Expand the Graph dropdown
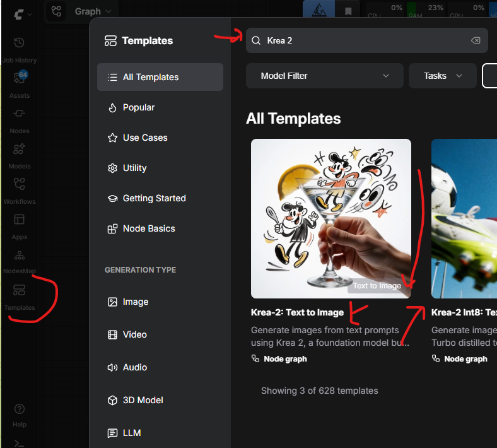This screenshot has width=497, height=448. tap(93, 11)
